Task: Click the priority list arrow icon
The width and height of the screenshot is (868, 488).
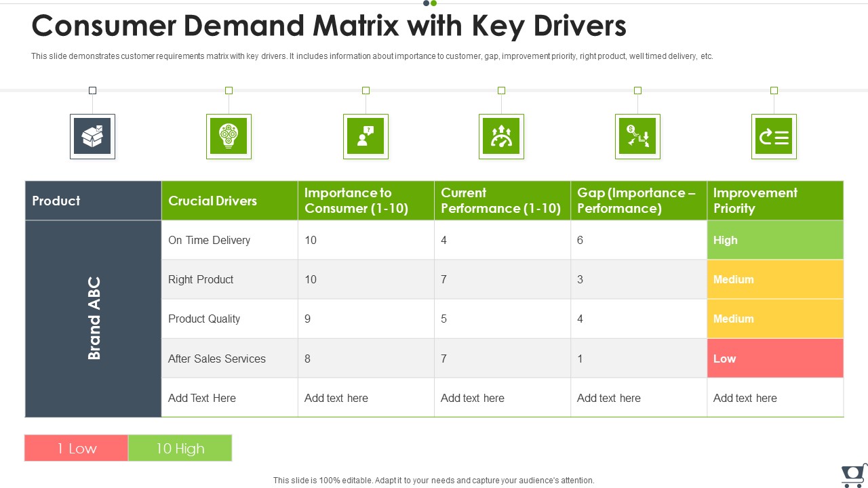Action: 774,136
